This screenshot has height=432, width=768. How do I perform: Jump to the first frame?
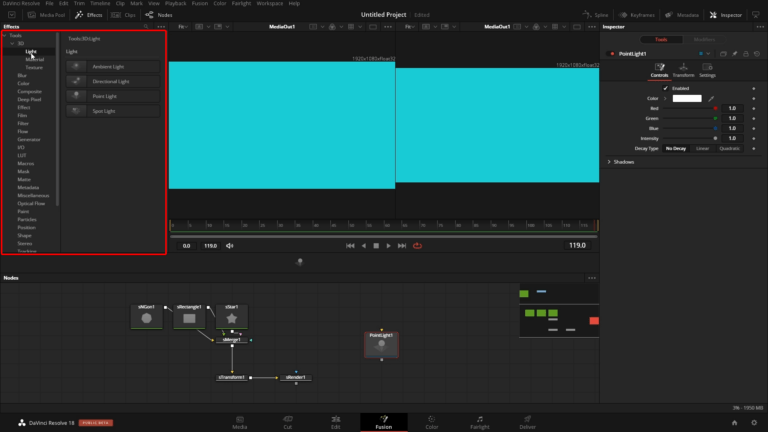(350, 246)
